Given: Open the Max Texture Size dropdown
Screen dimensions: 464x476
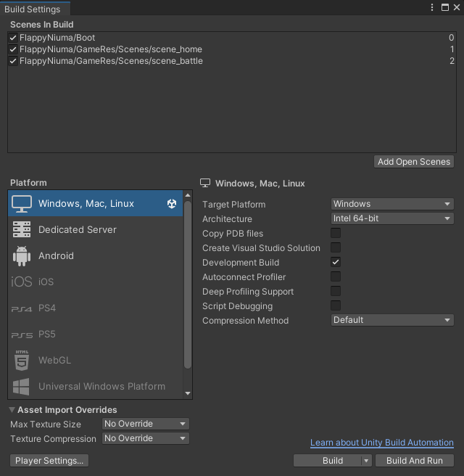Looking at the screenshot, I should pyautogui.click(x=146, y=424).
